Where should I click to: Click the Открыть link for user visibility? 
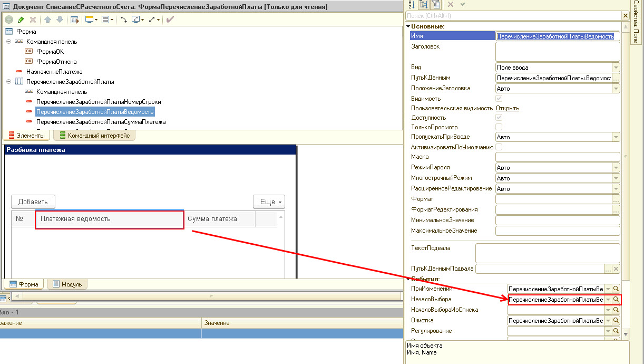508,108
